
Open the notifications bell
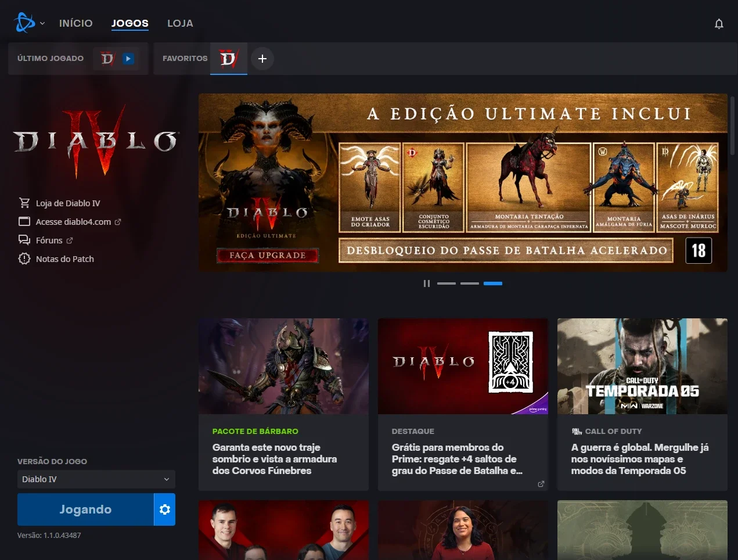point(719,24)
